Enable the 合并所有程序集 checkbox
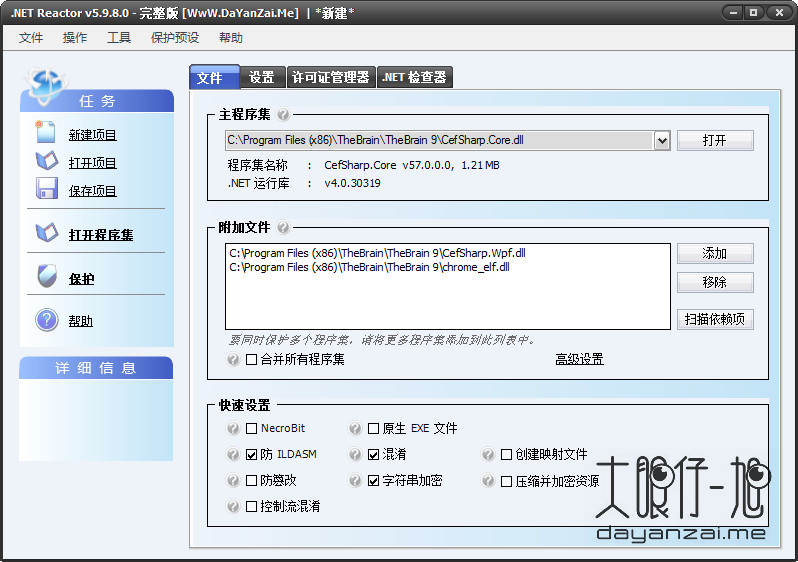 point(251,359)
